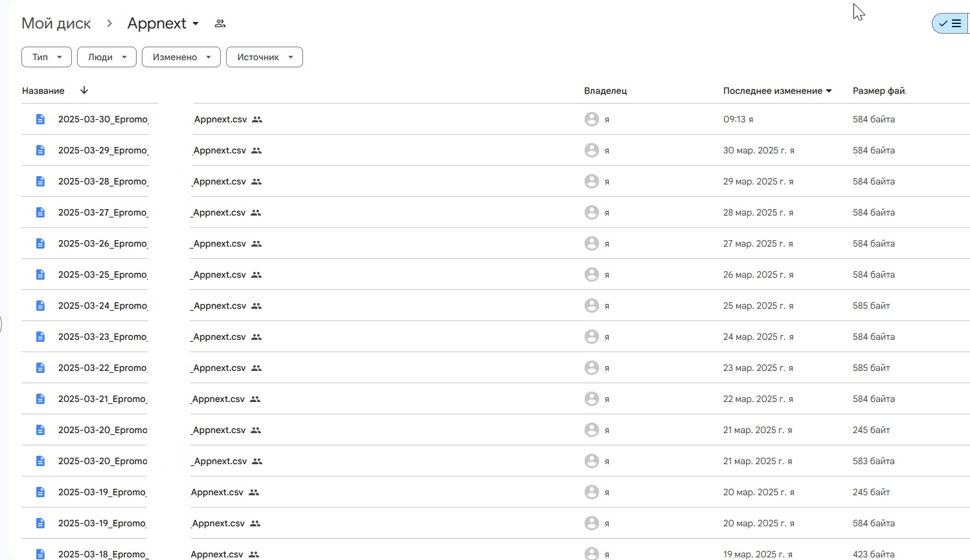Screen dimensions: 970x560
Task: Click owner avatar on 2025-03-27 file row
Action: 591,212
